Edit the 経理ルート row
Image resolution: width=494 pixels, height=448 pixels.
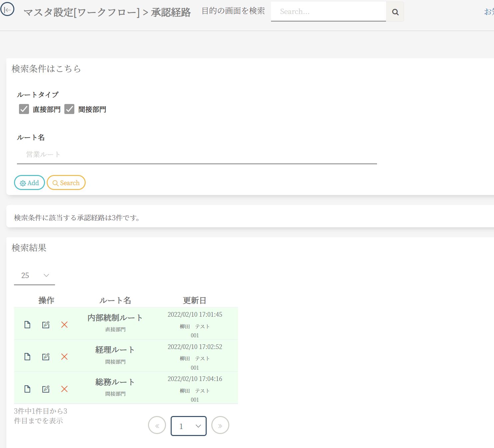(x=46, y=357)
